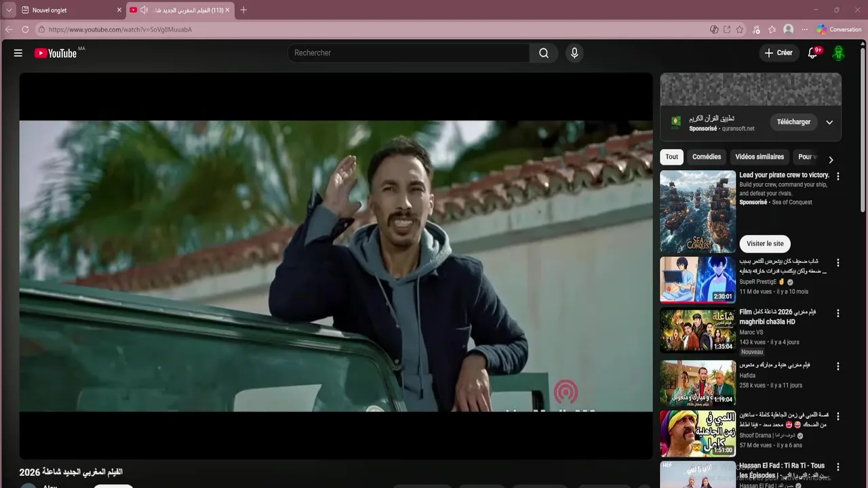Open the SupeR PrestigE video thumbnail

point(698,279)
